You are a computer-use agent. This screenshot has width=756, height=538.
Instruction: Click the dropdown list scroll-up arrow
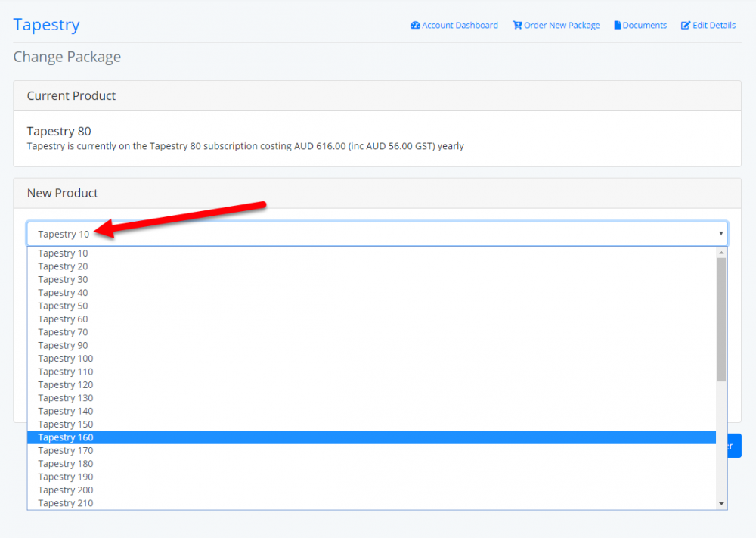(721, 253)
